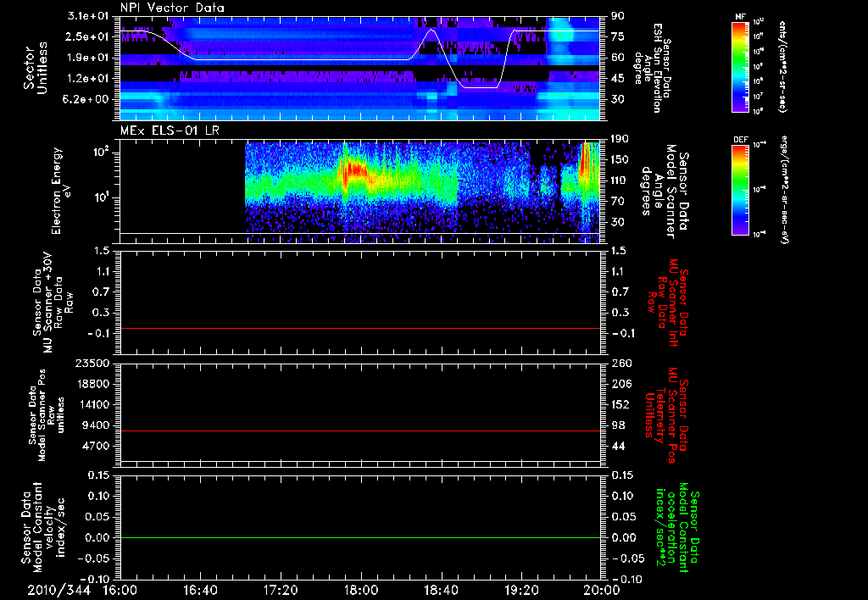The image size is (868, 600).
Task: Click the red hot spot in the ELS spectrogram
Action: pos(354,169)
